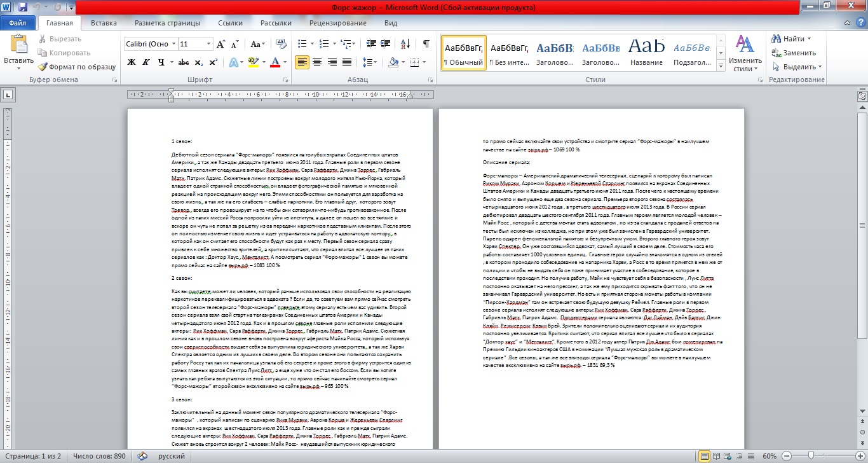Center the paragraph text
868x463 pixels.
[x=316, y=62]
